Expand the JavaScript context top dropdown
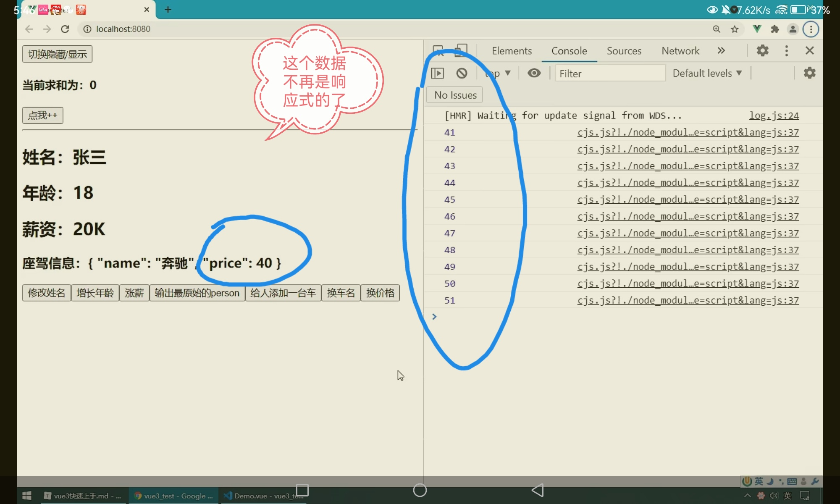The height and width of the screenshot is (504, 840). [x=499, y=73]
